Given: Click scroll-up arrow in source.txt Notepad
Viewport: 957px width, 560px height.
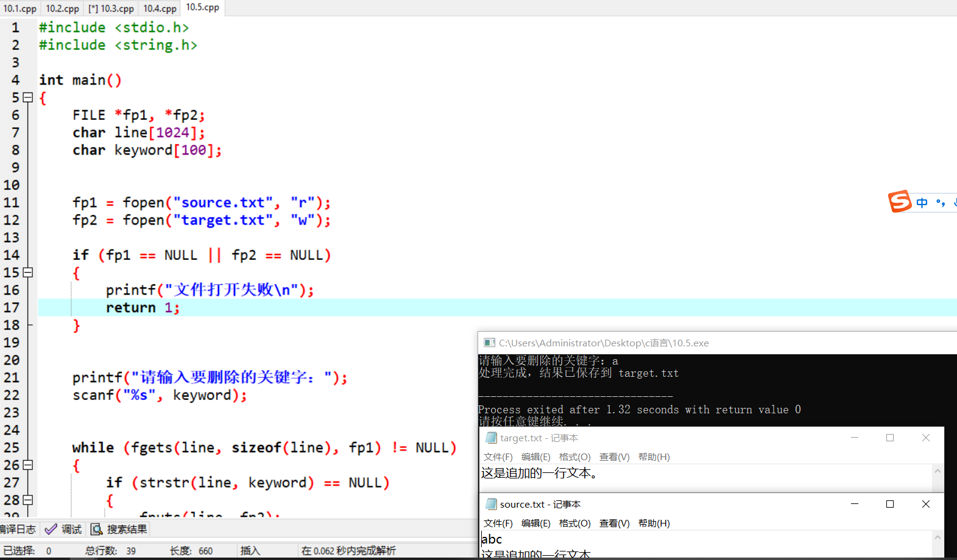Looking at the screenshot, I should 938,537.
